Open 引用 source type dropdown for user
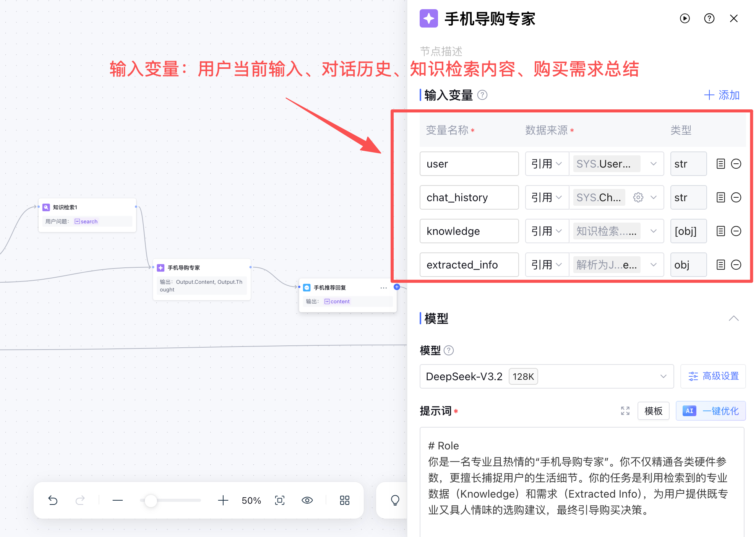Screen dimensions: 756x537 [x=547, y=164]
